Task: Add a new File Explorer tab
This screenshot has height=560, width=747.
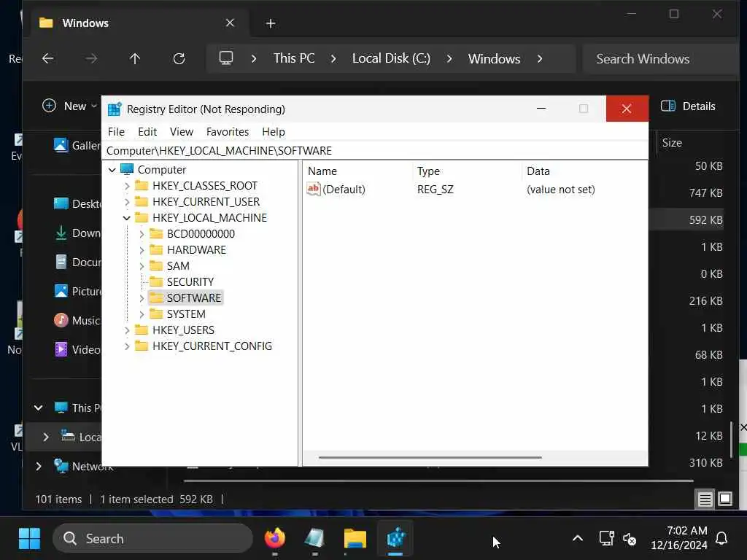Action: (x=270, y=23)
